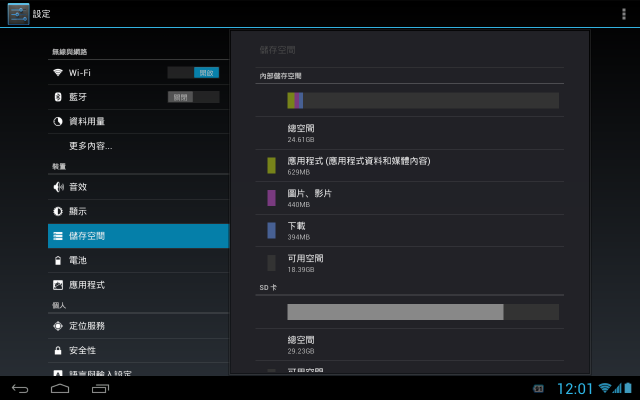Open 安全性 settings
The width and height of the screenshot is (640, 400).
tap(138, 350)
